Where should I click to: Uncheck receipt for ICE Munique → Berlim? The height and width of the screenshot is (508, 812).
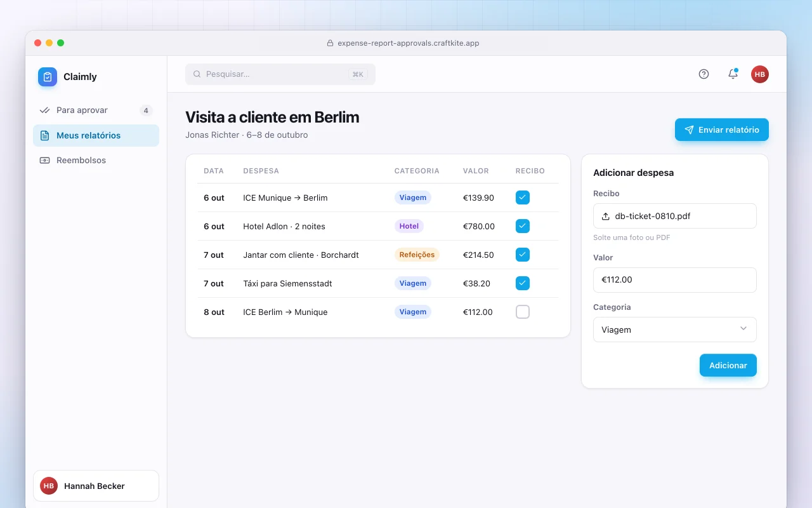pyautogui.click(x=523, y=197)
